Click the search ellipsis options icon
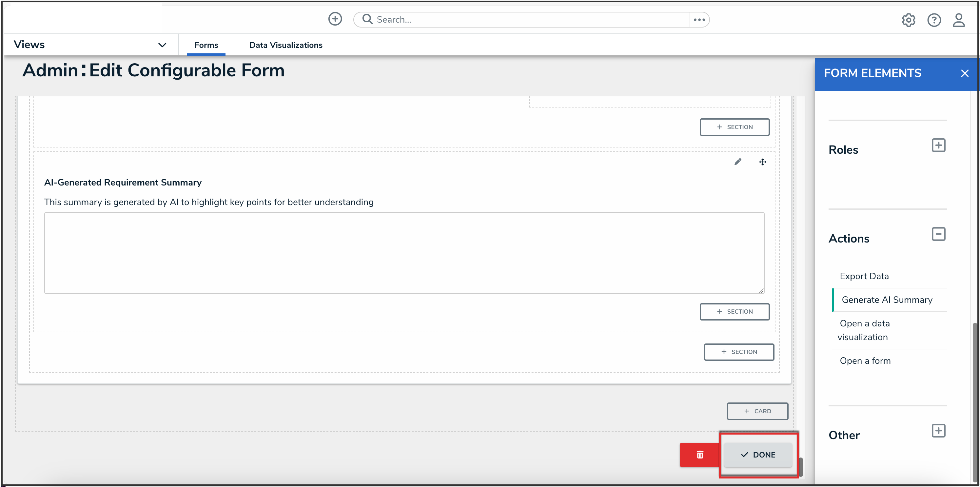This screenshot has width=980, height=487. pos(699,20)
